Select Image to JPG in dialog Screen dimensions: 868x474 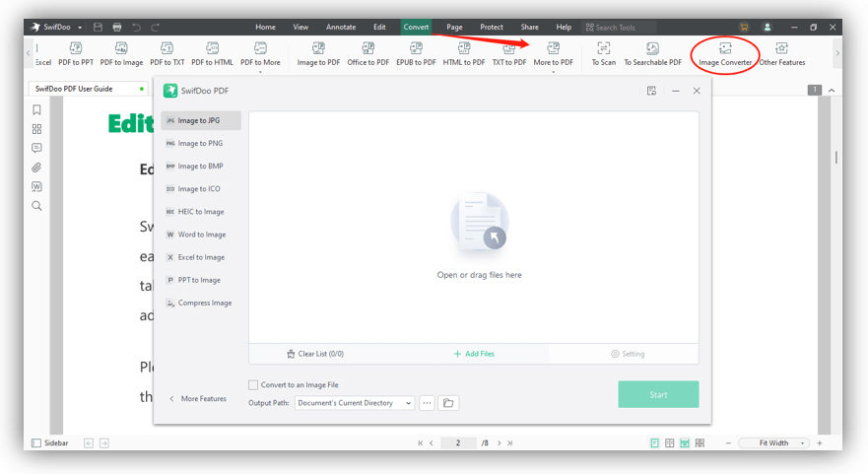201,120
